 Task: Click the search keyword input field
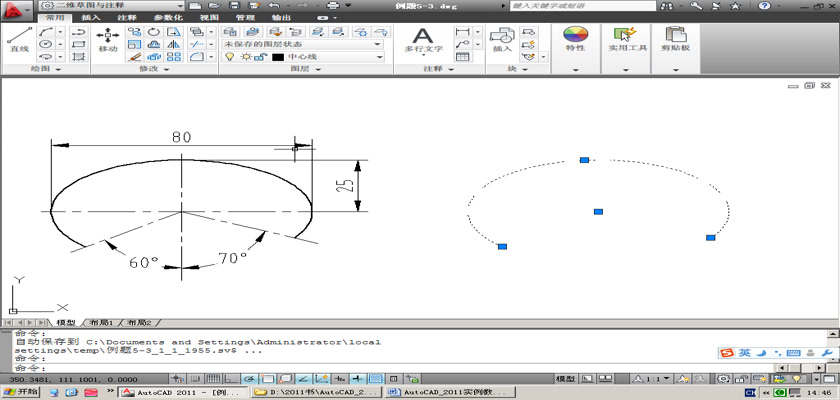click(x=582, y=6)
